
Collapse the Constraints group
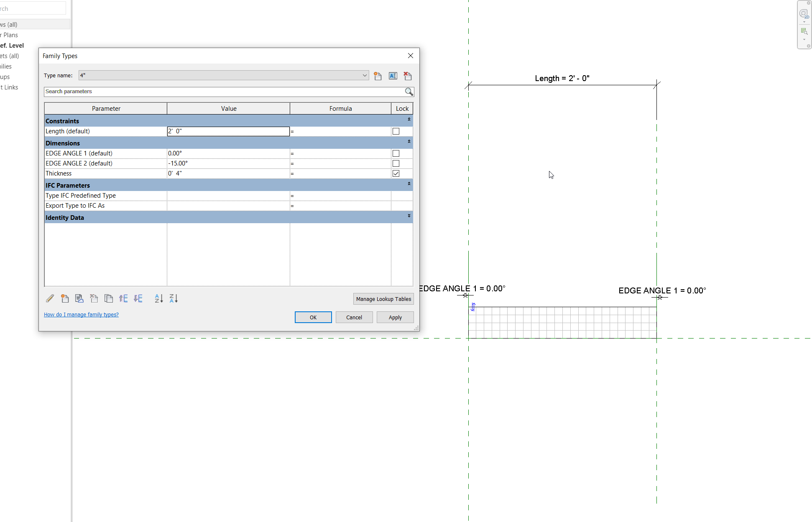pyautogui.click(x=409, y=120)
